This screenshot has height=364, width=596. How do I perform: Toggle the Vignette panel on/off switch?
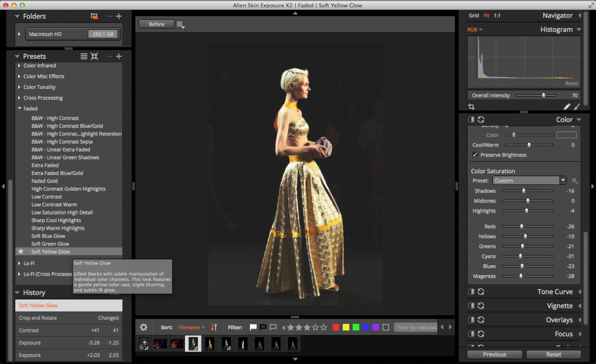pos(471,306)
